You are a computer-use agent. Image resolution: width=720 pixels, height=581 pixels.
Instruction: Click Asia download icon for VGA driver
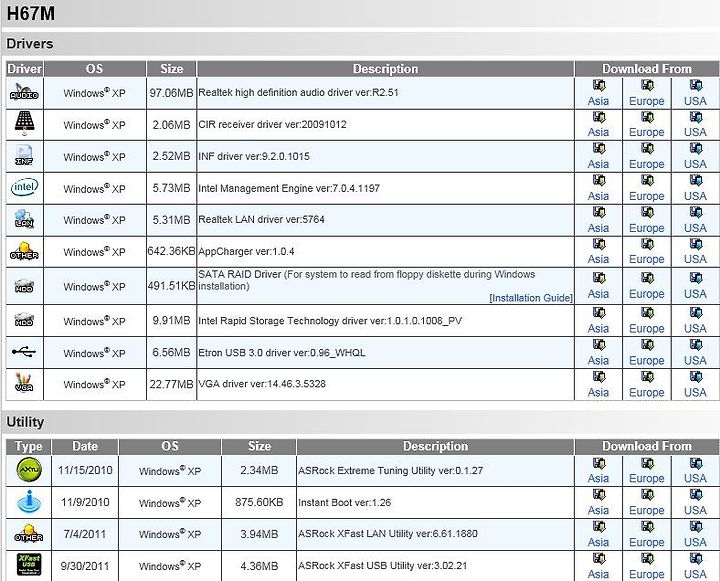pyautogui.click(x=599, y=377)
